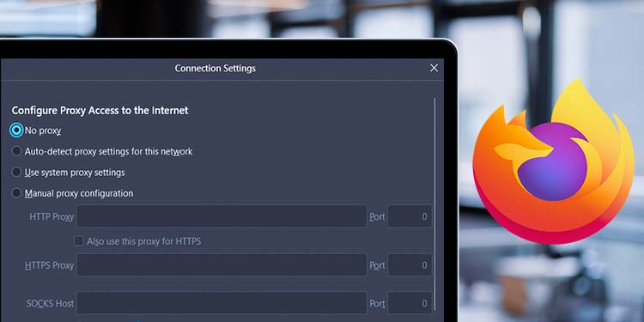Click the Configure Proxy Access to the Internet heading
This screenshot has width=644, height=322.
[x=100, y=111]
